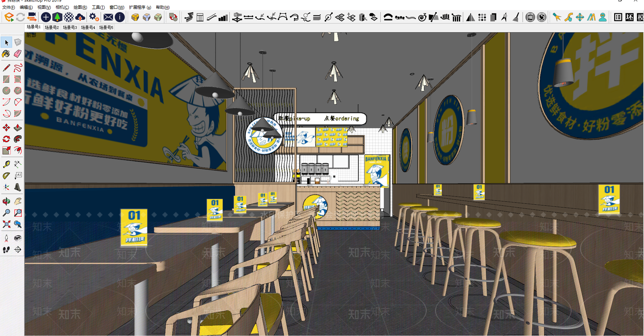Open the 扩展程序 menu
Viewport: 644px width, 336px height.
click(140, 7)
